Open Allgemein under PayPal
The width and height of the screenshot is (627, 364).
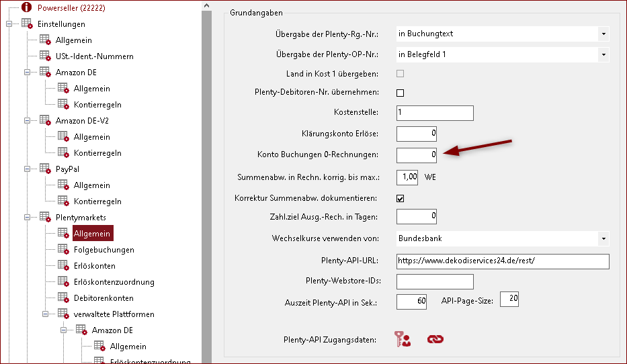click(91, 185)
